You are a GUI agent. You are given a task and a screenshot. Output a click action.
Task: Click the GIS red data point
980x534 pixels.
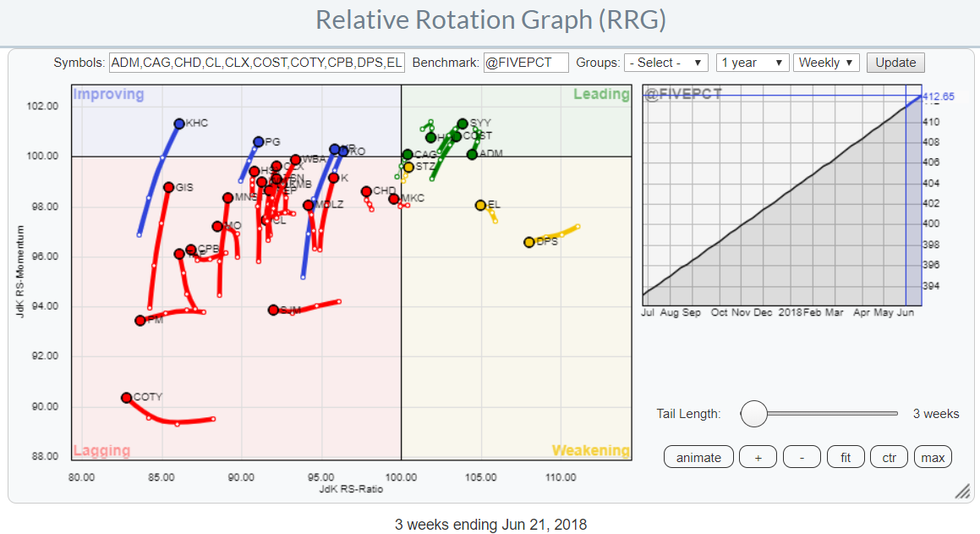click(168, 187)
